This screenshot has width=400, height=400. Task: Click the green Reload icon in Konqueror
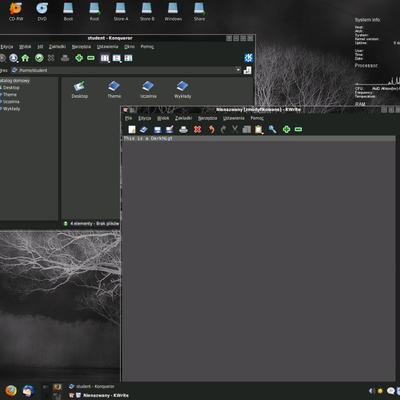39,58
